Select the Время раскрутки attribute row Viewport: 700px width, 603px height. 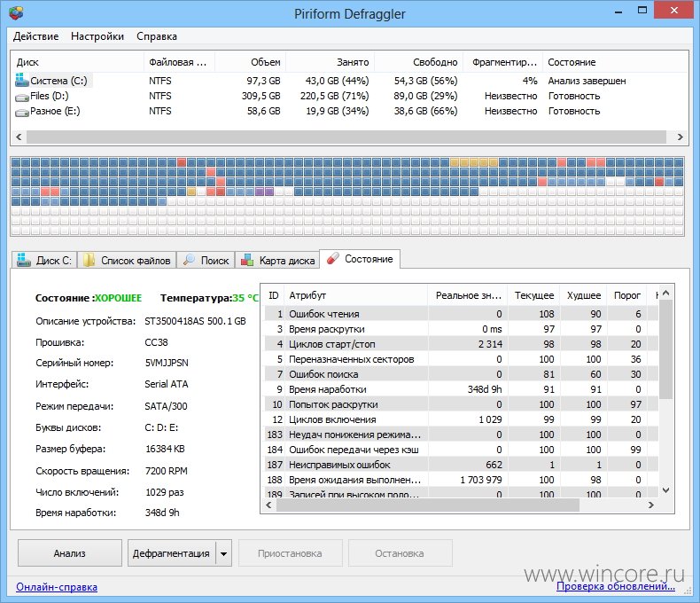pos(461,329)
